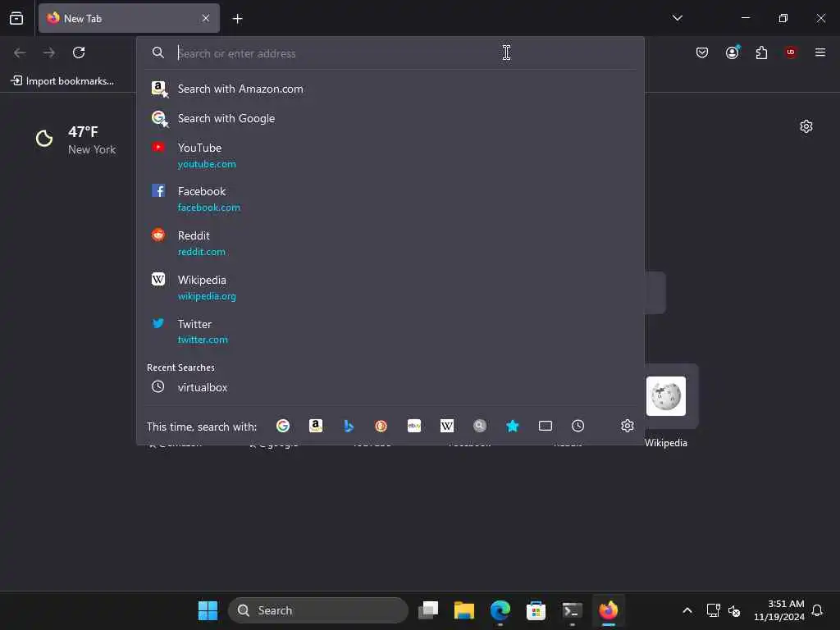Screen dimensions: 840x630
Task: Show hidden system tray icons
Action: 687,610
